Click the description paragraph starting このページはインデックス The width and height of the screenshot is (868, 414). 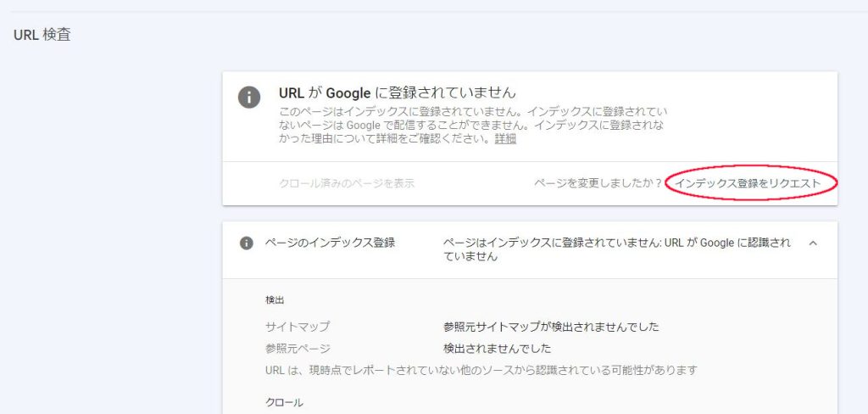click(x=473, y=126)
